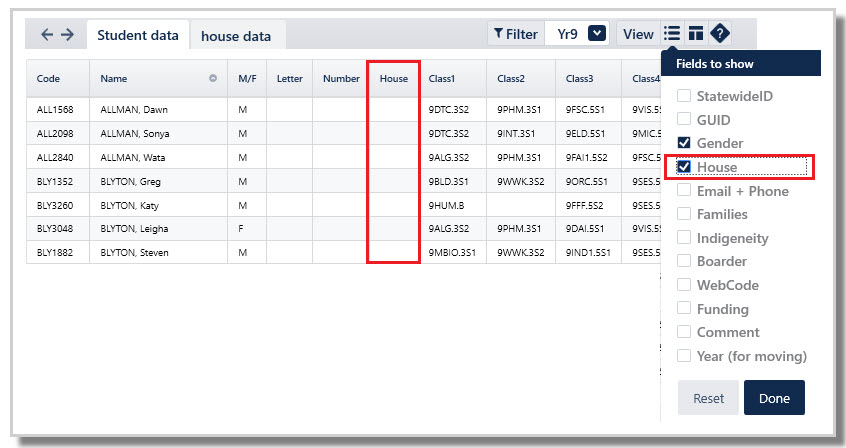The height and width of the screenshot is (448, 846).
Task: Open the table layout view icon
Action: [696, 33]
